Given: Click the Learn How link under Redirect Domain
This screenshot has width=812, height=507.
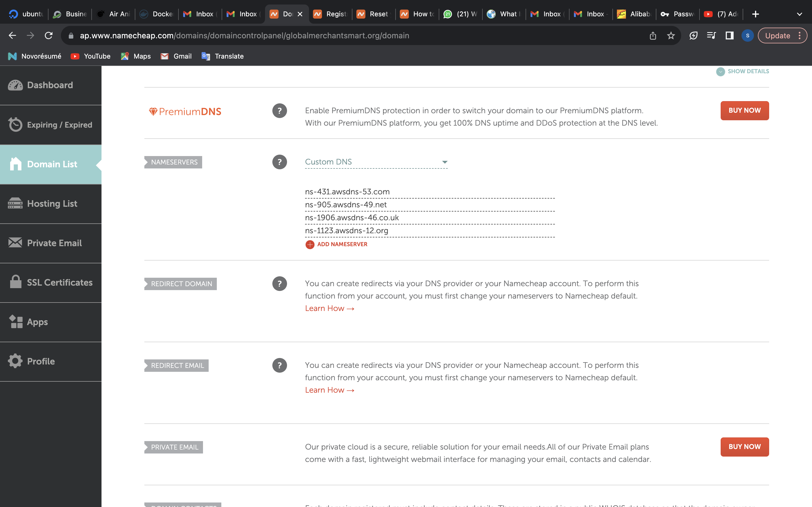Looking at the screenshot, I should pyautogui.click(x=329, y=308).
